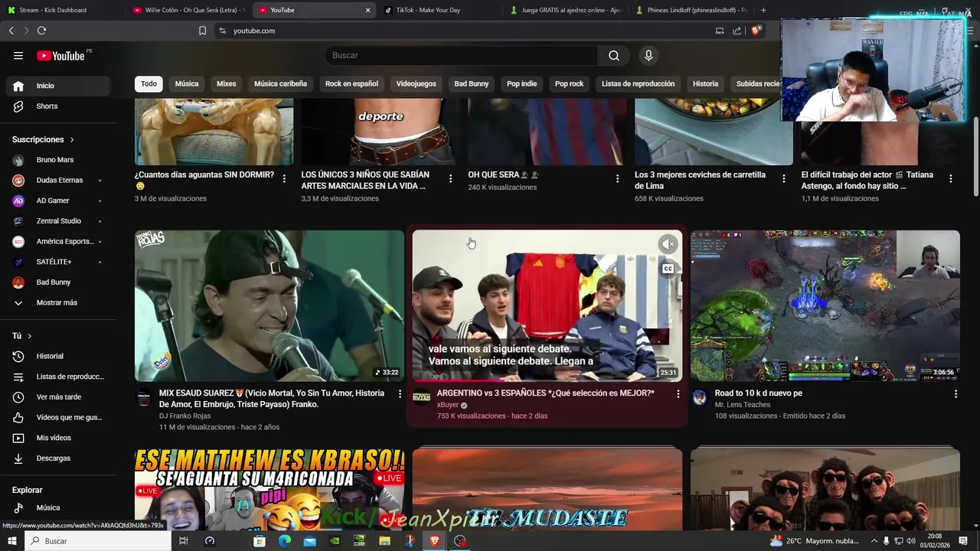Open the DJ Franko Rojas channel avatar

point(143,397)
